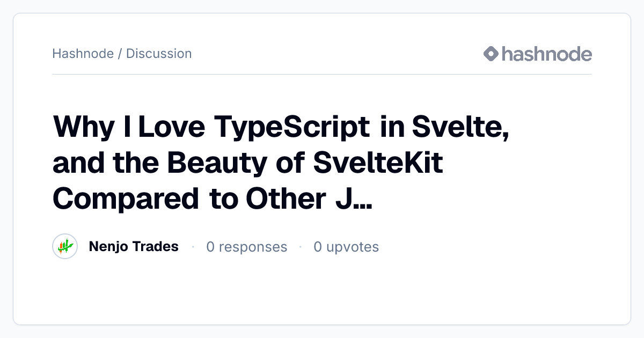Viewport: 644px width, 338px height.
Task: Click empty card area below author row
Action: coord(322,292)
